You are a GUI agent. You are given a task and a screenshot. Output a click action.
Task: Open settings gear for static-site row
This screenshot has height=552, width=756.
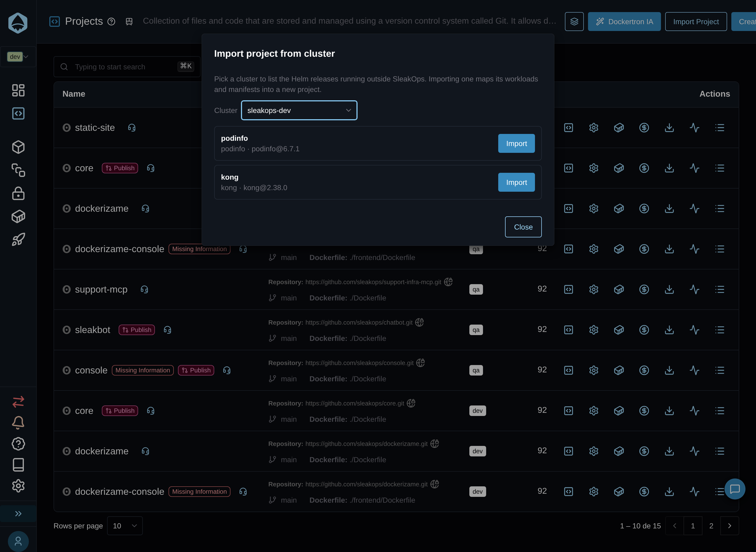coord(593,128)
